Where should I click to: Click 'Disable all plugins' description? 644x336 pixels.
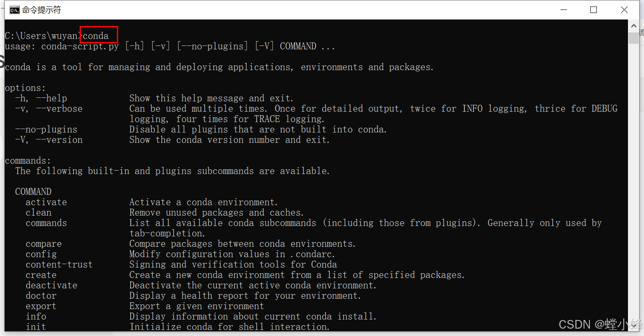[x=258, y=129]
